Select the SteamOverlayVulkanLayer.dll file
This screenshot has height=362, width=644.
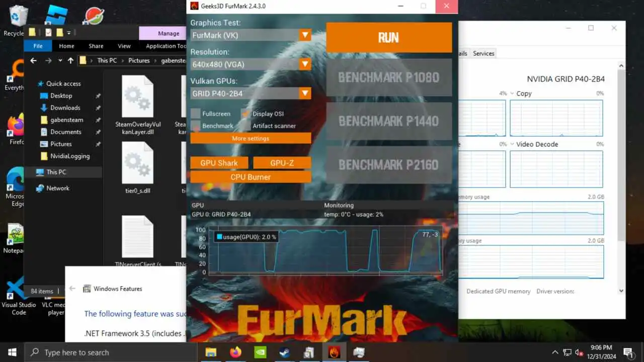pos(138,106)
